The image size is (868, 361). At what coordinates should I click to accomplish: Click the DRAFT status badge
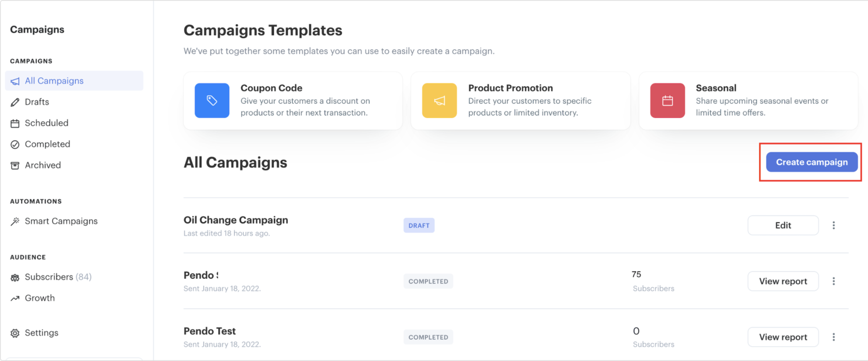coord(419,225)
